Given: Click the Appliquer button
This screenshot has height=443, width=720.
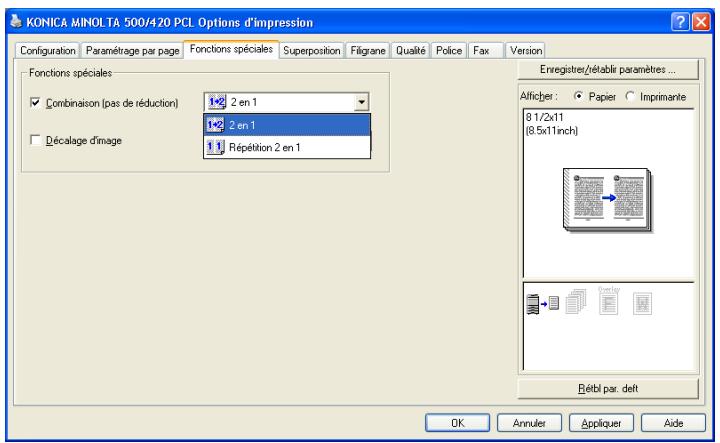Looking at the screenshot, I should click(601, 423).
